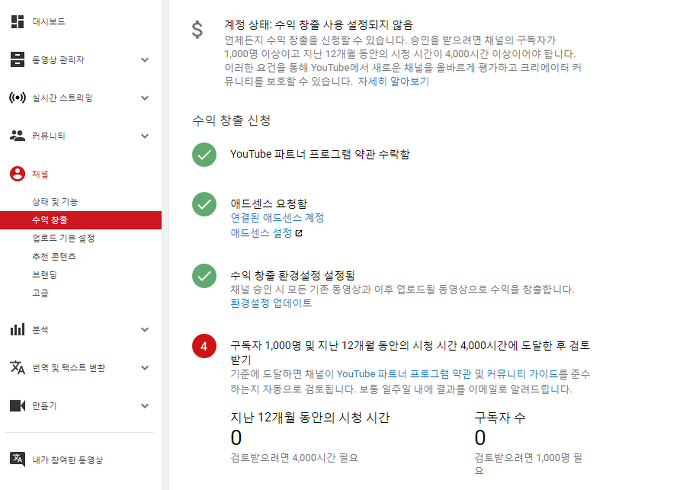Open the 커뮤니티 가이드 link

coord(522,374)
